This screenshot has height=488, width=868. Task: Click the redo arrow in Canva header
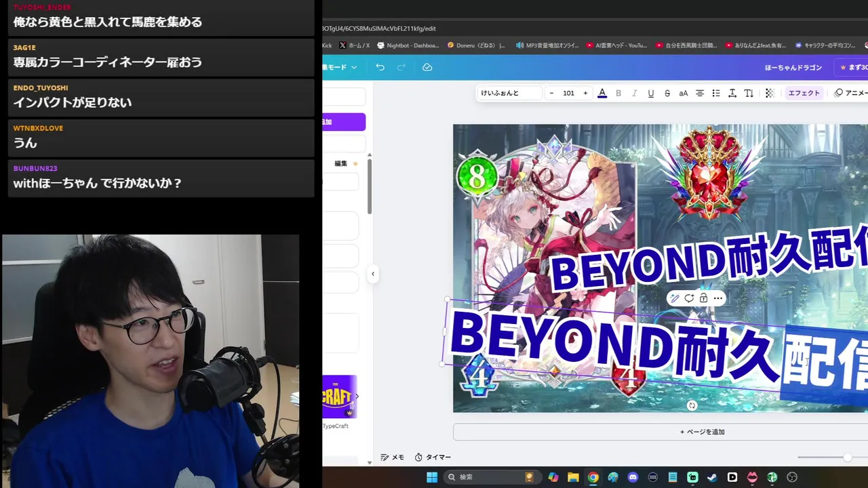[401, 67]
